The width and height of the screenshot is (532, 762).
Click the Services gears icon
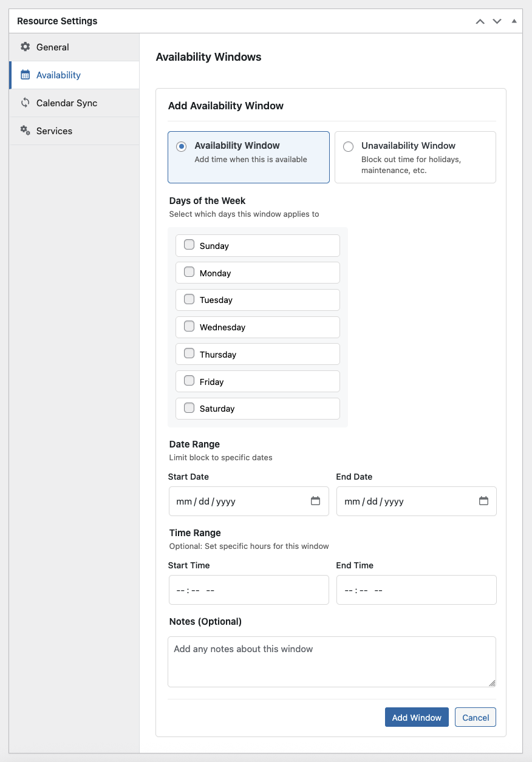point(25,131)
